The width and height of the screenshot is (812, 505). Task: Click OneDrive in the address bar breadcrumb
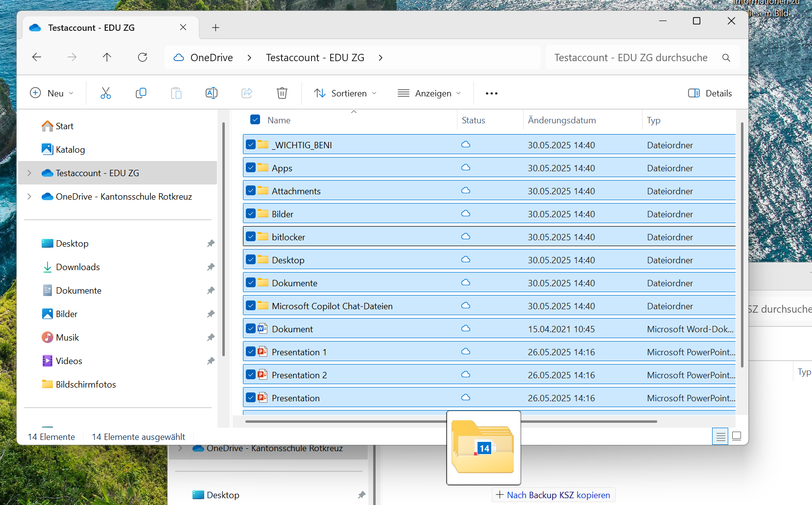tap(212, 58)
